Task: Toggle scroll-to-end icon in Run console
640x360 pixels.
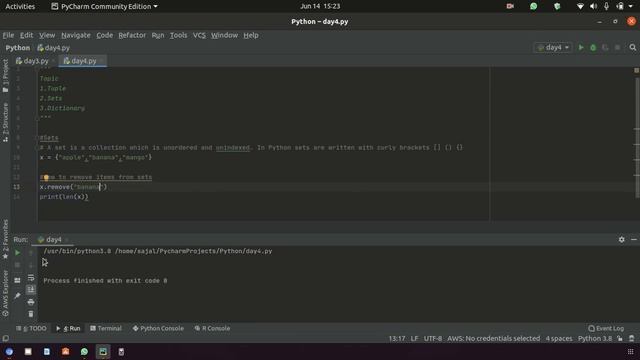Action: coord(31,289)
